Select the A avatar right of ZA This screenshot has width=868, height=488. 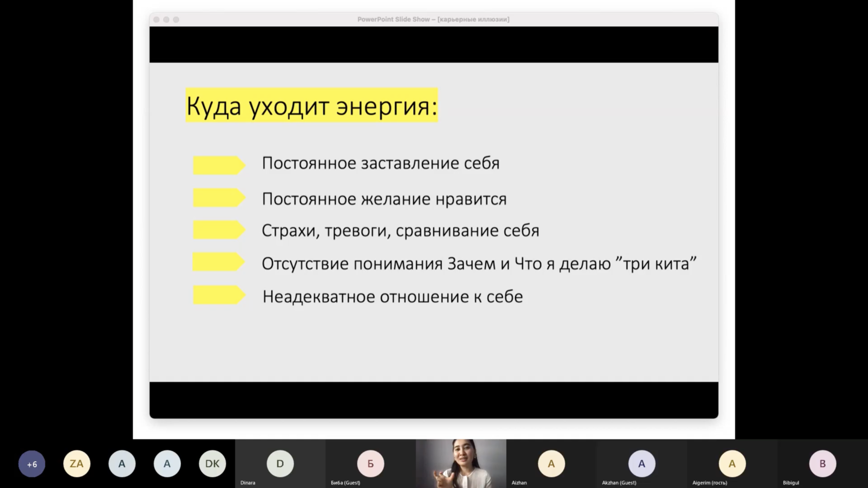[x=122, y=464]
